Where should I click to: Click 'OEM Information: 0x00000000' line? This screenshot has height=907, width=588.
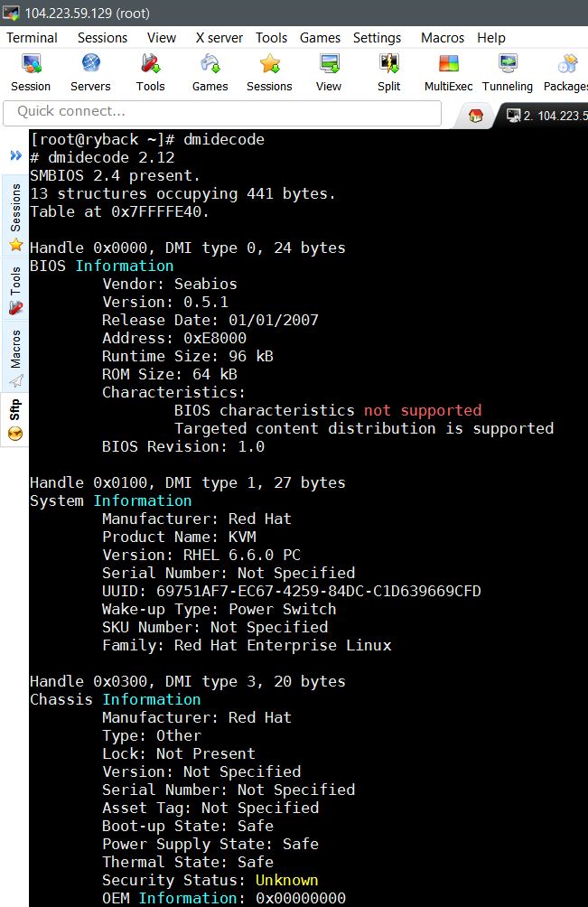point(224,898)
